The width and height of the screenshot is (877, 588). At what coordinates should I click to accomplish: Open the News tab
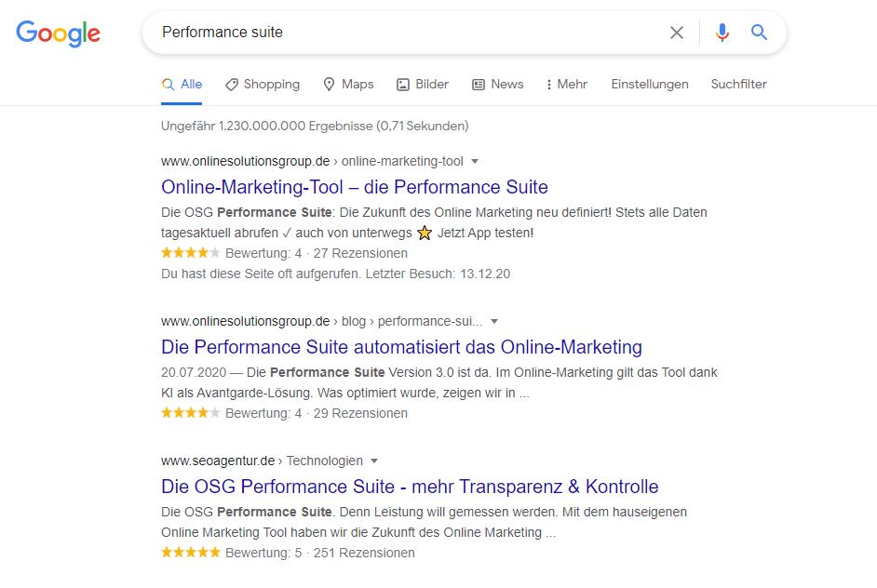[x=498, y=85]
